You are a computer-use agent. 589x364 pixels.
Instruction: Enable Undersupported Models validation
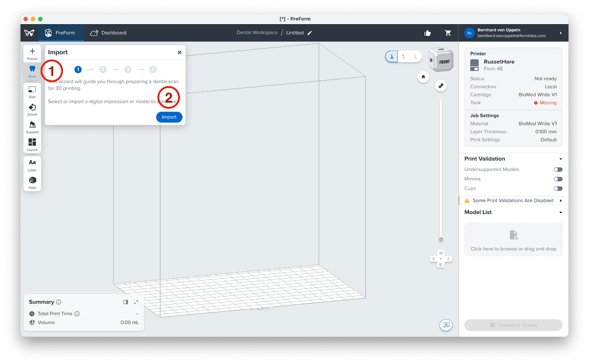point(558,169)
